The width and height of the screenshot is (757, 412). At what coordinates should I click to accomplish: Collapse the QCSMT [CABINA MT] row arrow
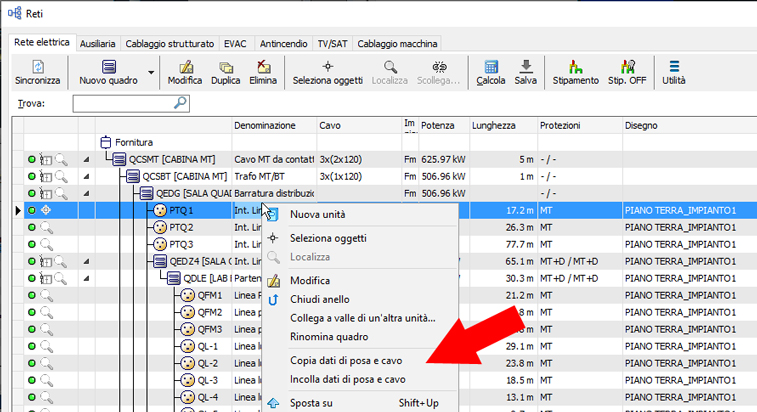[86, 159]
